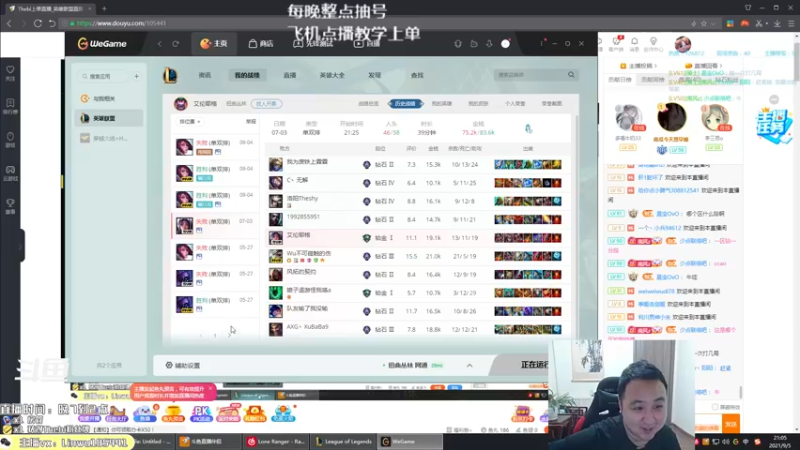Open the WeGame 商店 store tab
The height and width of the screenshot is (450, 800).
pos(261,44)
